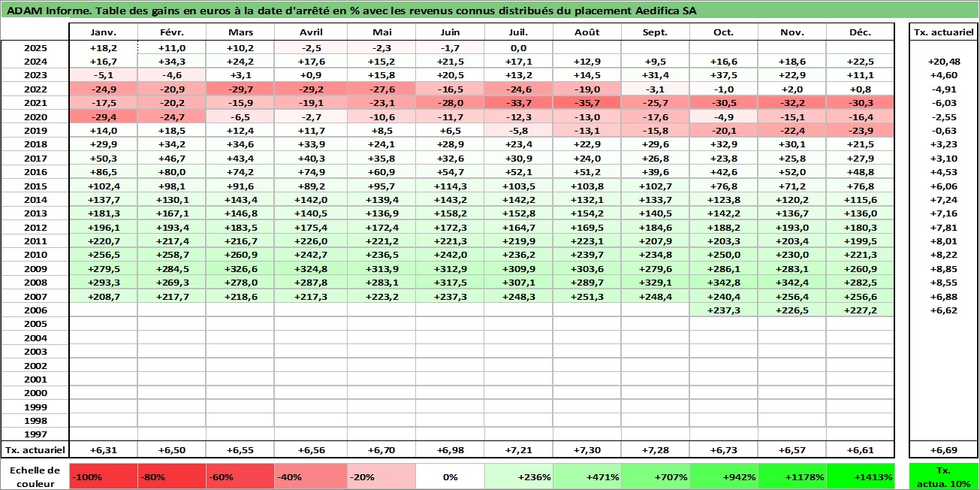980x490 pixels.
Task: Click the +1413% bright green swatch
Action: tap(861, 476)
